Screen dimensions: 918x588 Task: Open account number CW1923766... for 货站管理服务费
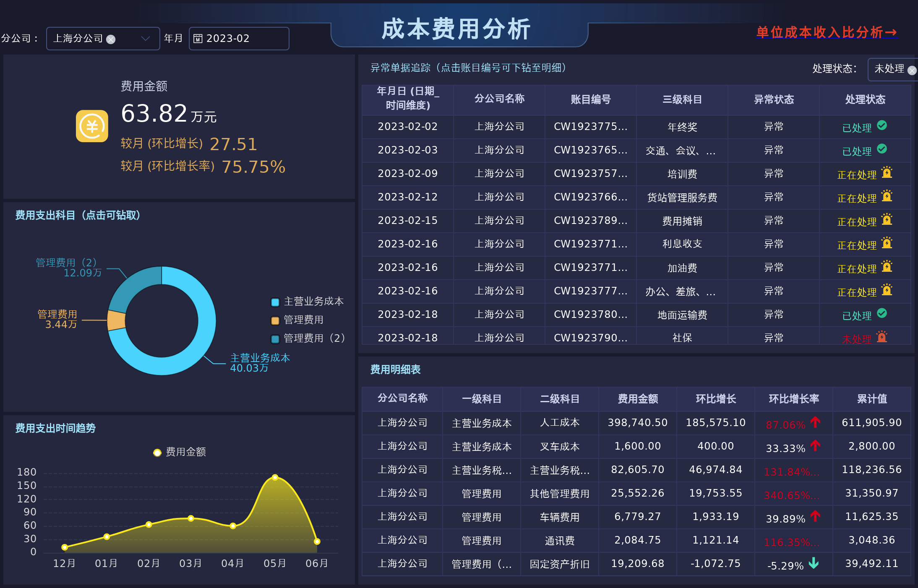click(590, 197)
